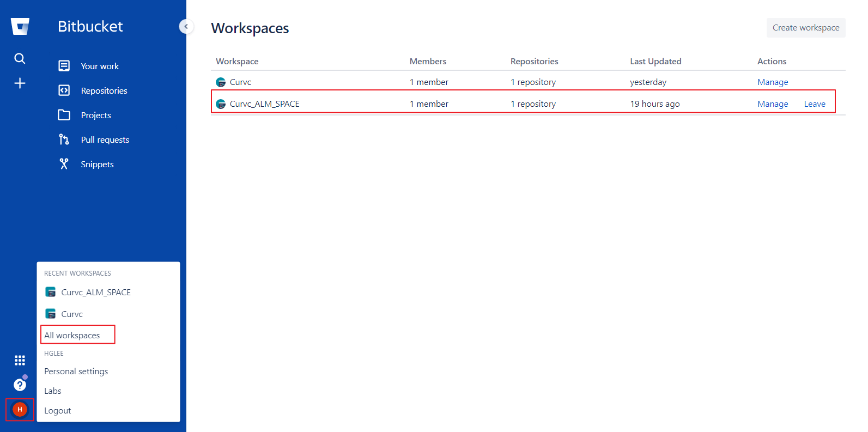The height and width of the screenshot is (432, 868).
Task: Click Manage link for Curvc workspace
Action: [772, 82]
